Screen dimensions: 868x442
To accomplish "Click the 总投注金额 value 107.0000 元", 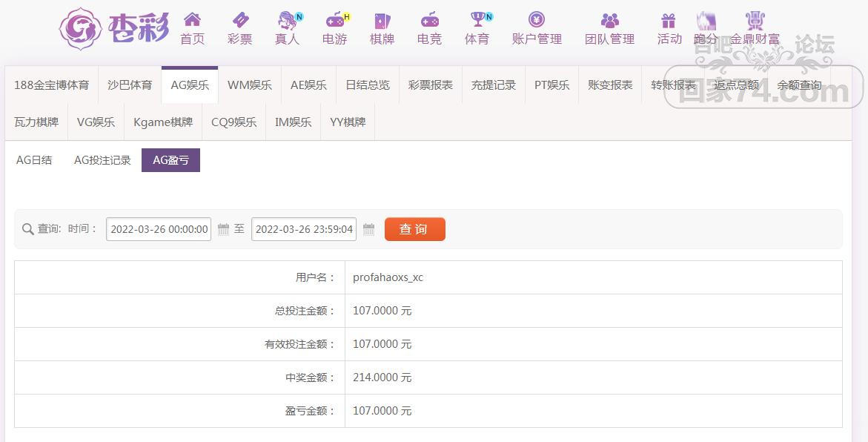I will (x=382, y=311).
